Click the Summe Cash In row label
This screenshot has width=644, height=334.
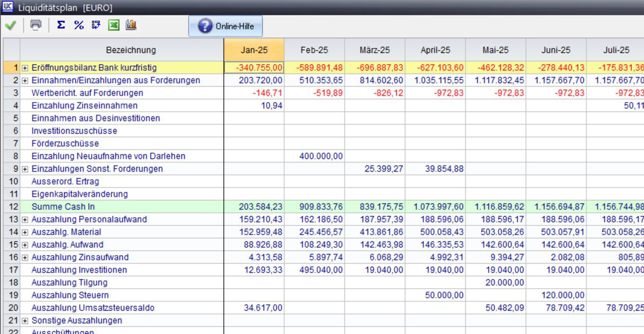point(63,207)
